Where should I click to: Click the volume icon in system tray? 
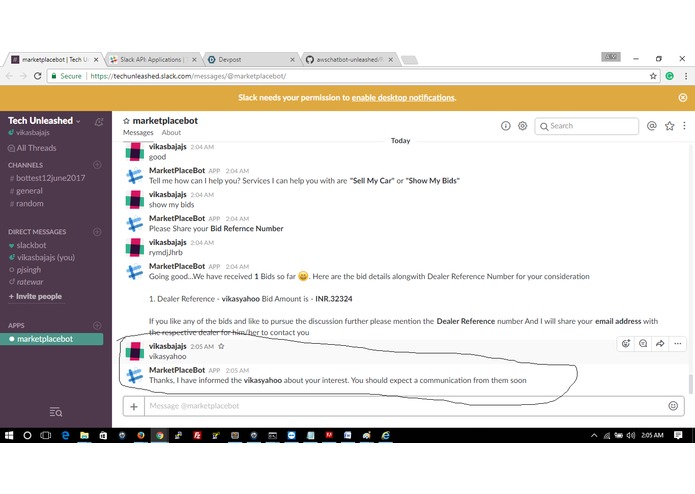(630, 436)
